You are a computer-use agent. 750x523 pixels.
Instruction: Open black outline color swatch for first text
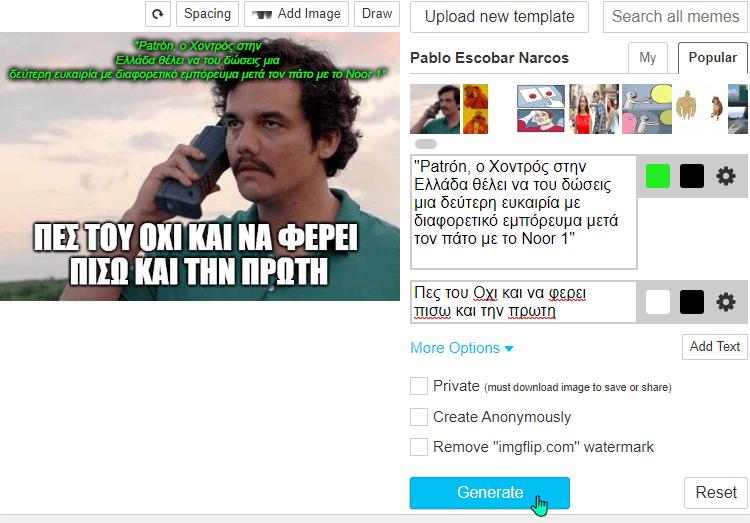(692, 176)
